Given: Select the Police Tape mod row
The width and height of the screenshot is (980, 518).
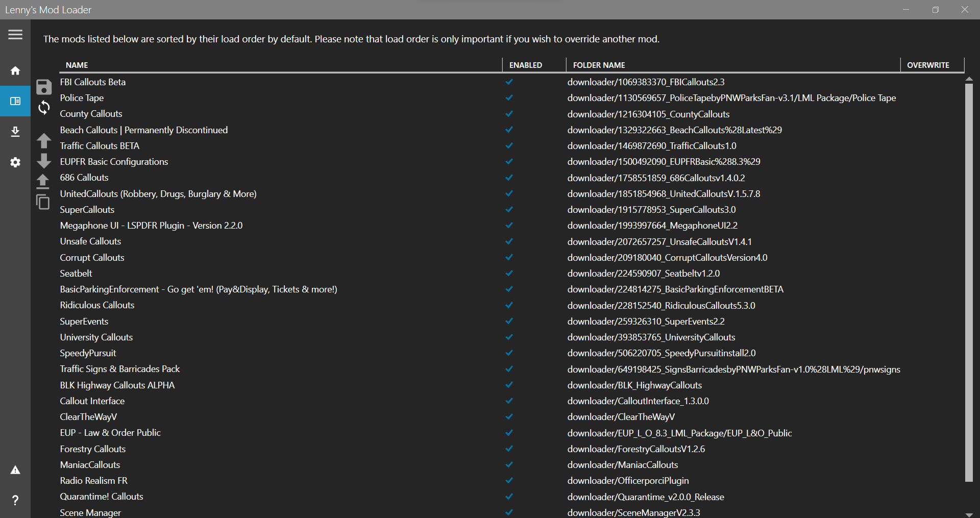Looking at the screenshot, I should 82,98.
